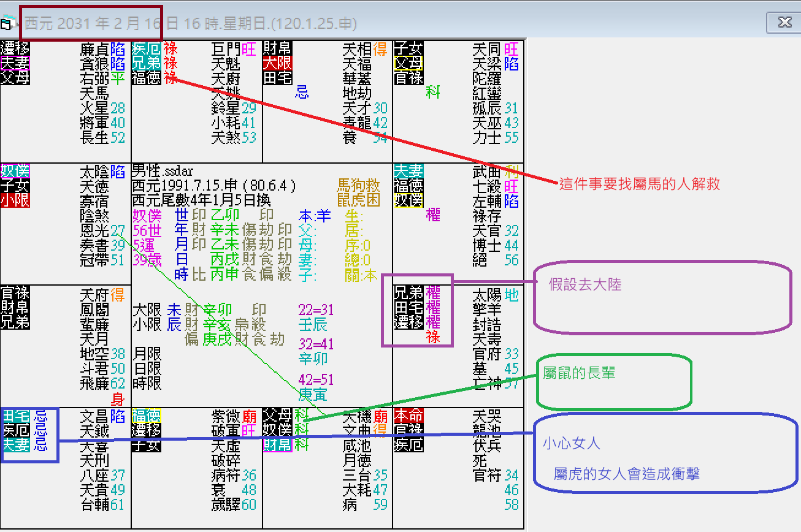Click the star name 龍池
This screenshot has width=801, height=532.
coord(488,430)
